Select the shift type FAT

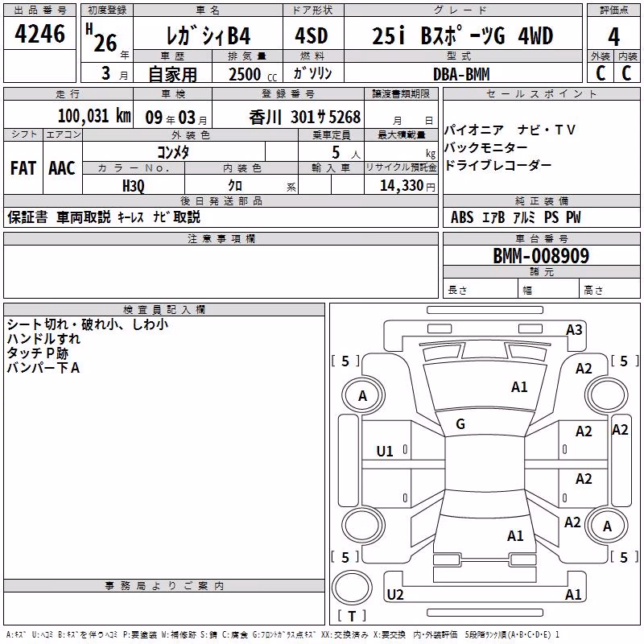point(23,168)
